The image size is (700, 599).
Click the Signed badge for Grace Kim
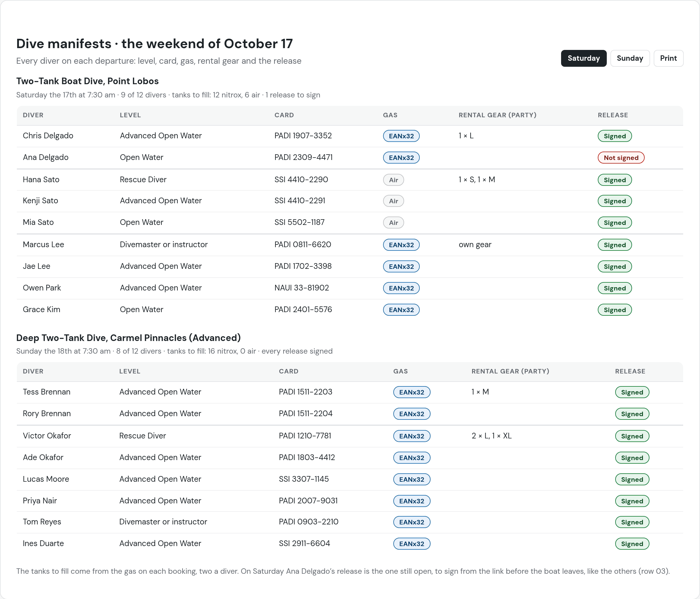click(615, 310)
